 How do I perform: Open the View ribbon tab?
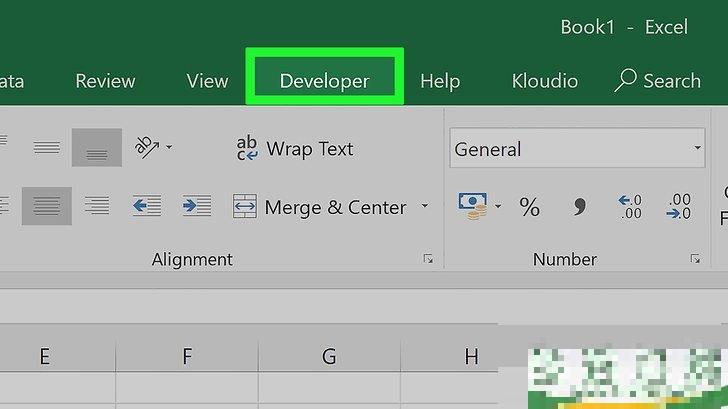point(207,81)
